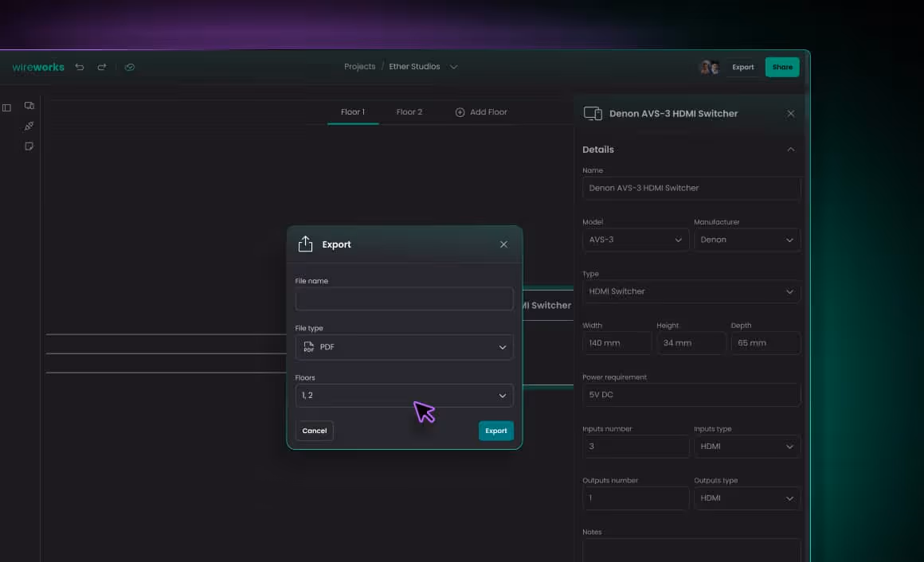Viewport: 924px width, 562px height.
Task: Switch to the Floor 2 tab
Action: tap(409, 111)
